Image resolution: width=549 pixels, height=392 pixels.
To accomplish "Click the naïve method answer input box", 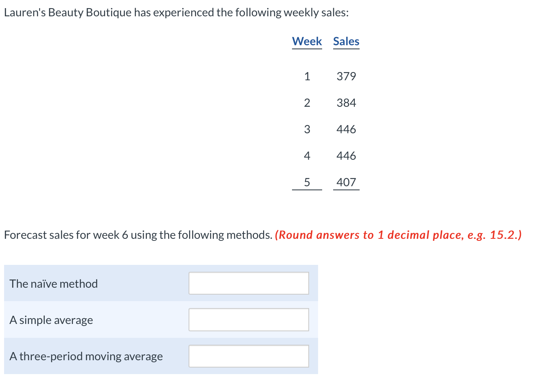I will 249,283.
